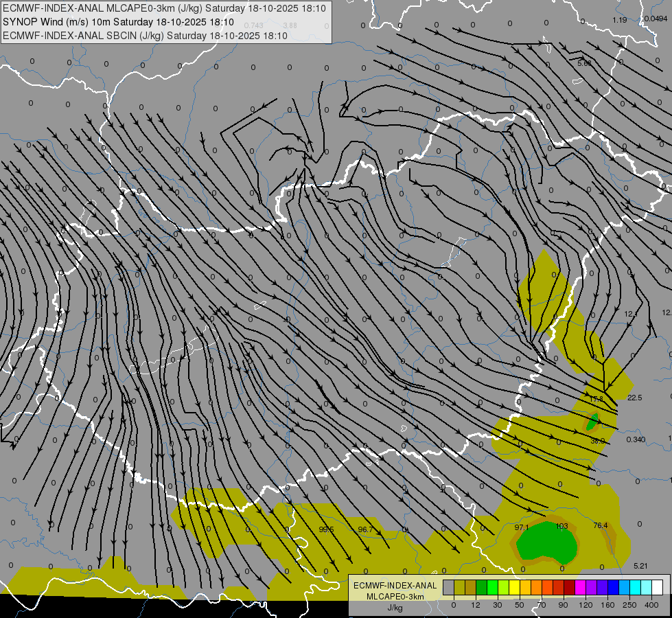Click the magenta legend swatch

pyautogui.click(x=581, y=587)
